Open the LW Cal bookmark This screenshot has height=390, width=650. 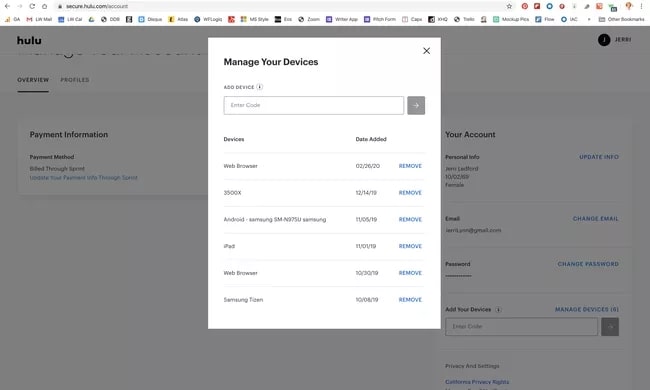pos(70,19)
